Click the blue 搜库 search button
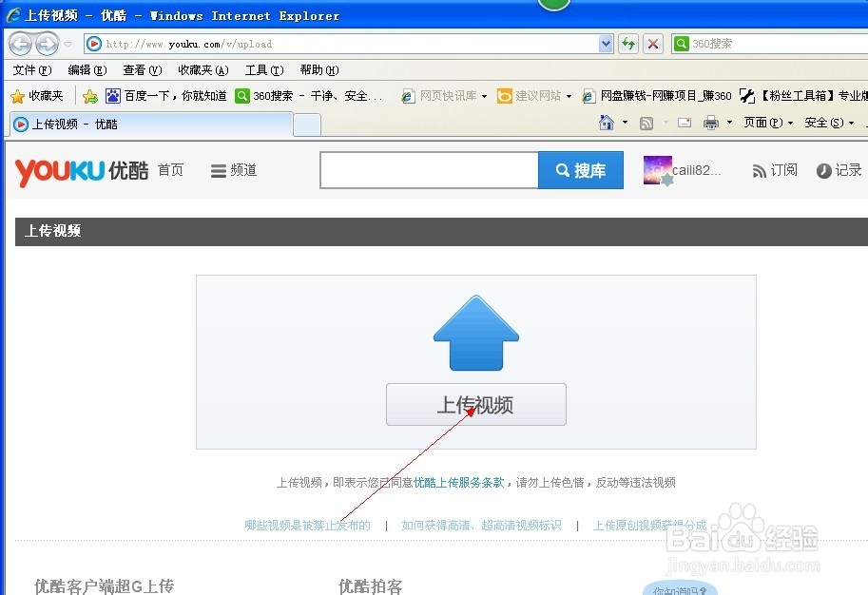The height and width of the screenshot is (595, 868). (581, 170)
